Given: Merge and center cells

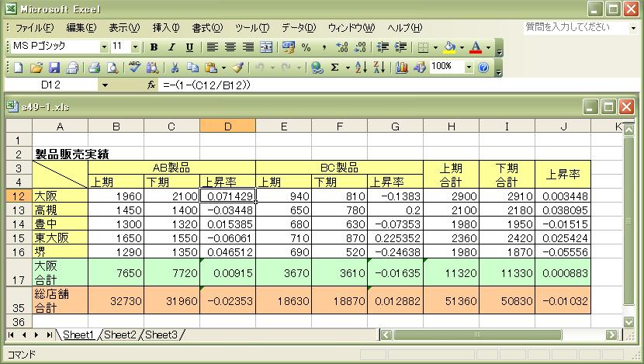Looking at the screenshot, I should click(266, 47).
